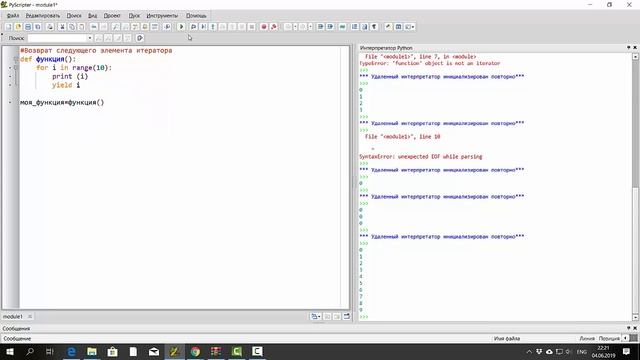Click the Dedent block toolbar icon
The image size is (640, 360).
pyautogui.click(x=330, y=27)
